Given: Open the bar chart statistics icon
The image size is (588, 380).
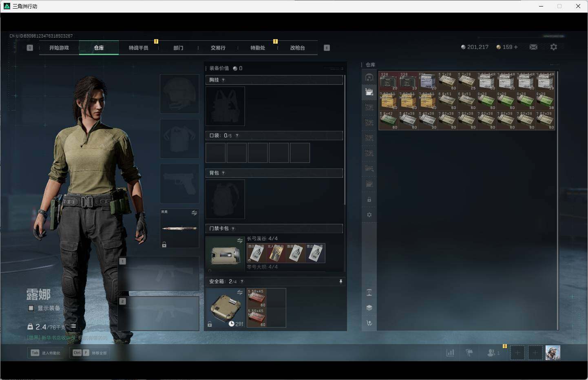Looking at the screenshot, I should pyautogui.click(x=450, y=353).
